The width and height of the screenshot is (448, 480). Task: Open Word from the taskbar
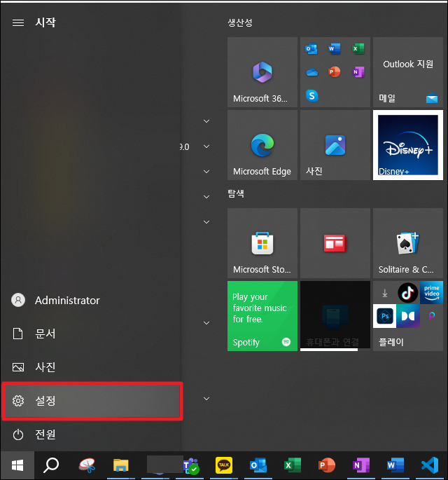point(395,465)
